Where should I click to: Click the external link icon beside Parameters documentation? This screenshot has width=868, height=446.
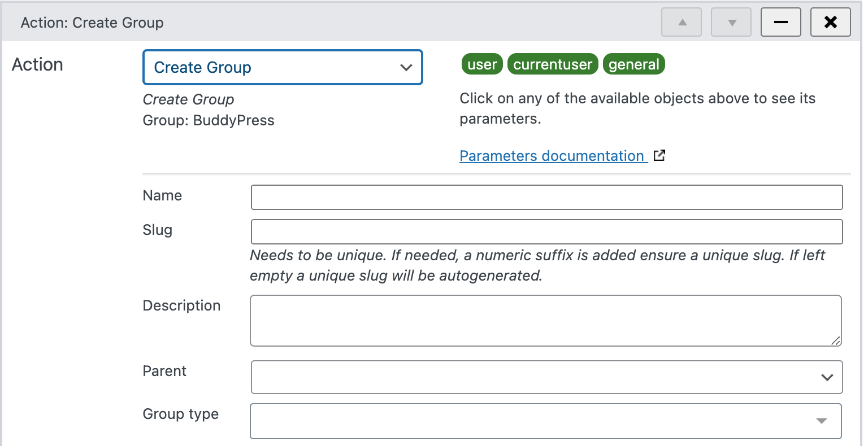(659, 155)
